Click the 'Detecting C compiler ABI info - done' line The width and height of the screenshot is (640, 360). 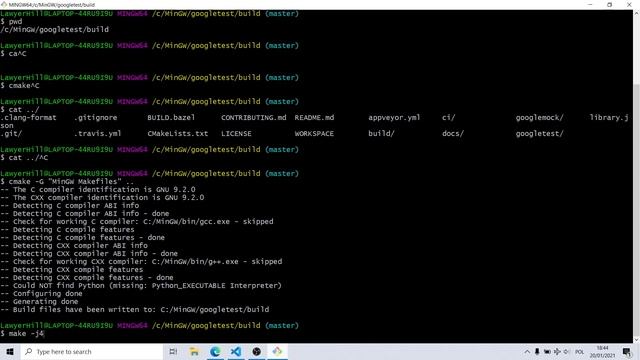84,213
